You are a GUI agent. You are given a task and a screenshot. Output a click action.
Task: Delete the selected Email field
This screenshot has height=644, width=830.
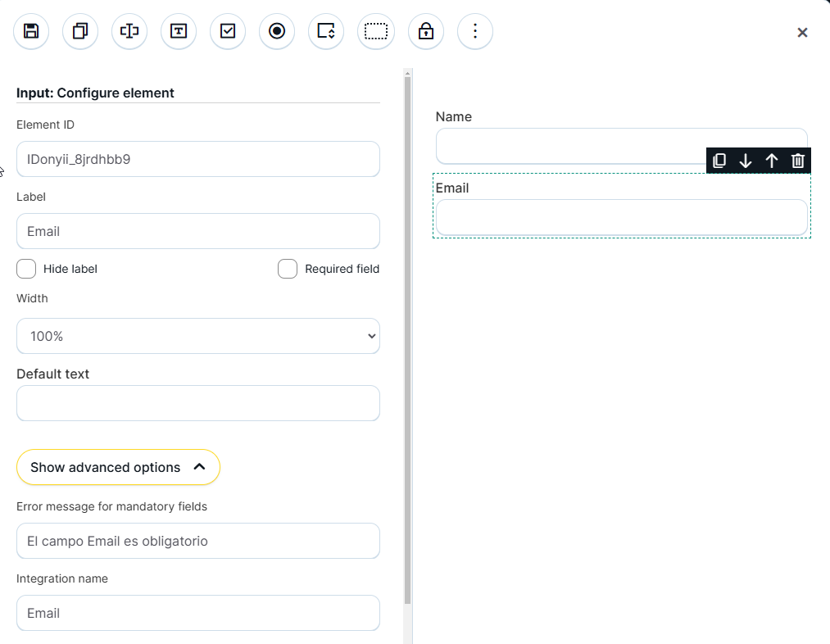click(x=798, y=161)
